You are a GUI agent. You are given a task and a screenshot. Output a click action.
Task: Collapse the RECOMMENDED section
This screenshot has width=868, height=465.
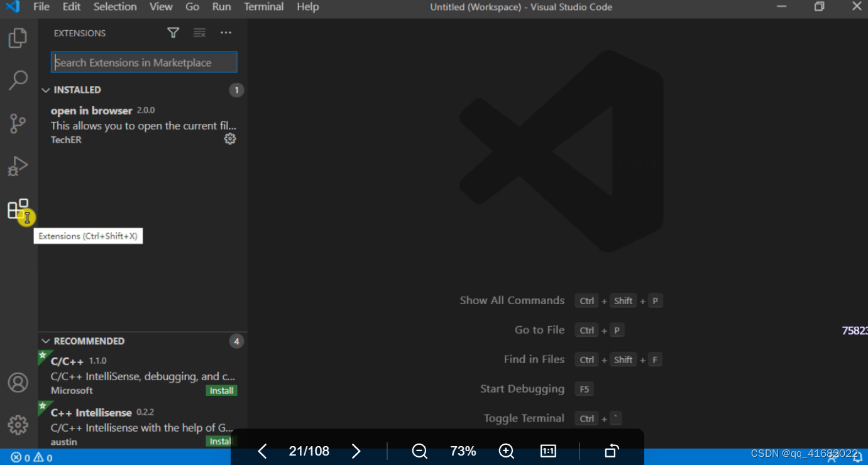coord(45,341)
